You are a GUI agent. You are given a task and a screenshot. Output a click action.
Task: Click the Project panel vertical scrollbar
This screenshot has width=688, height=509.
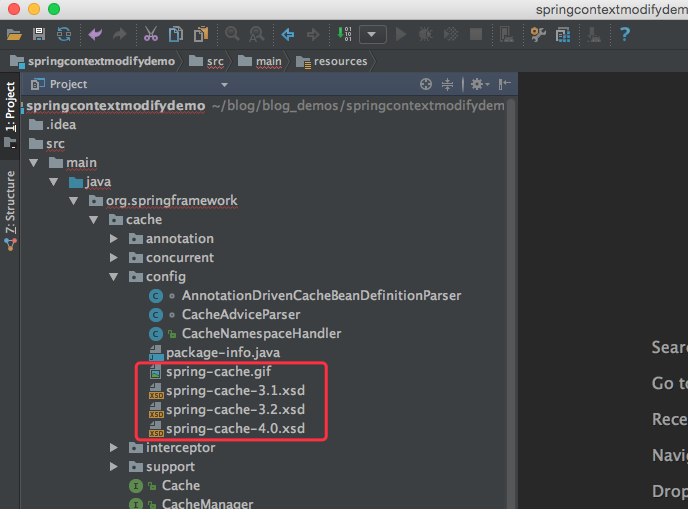coord(510,303)
